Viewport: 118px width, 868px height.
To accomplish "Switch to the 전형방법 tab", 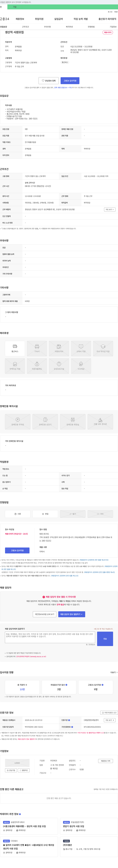I will tap(91, 27).
